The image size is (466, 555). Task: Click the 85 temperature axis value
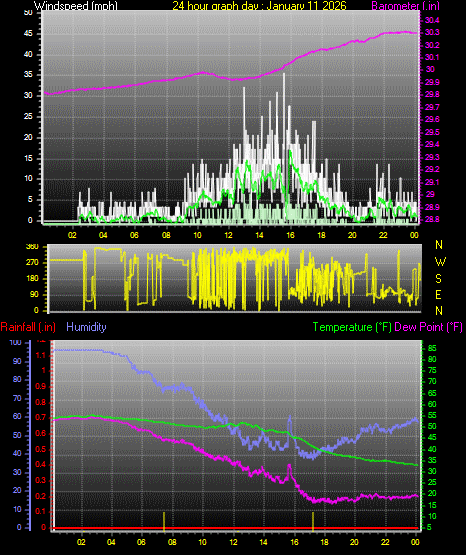(432, 348)
